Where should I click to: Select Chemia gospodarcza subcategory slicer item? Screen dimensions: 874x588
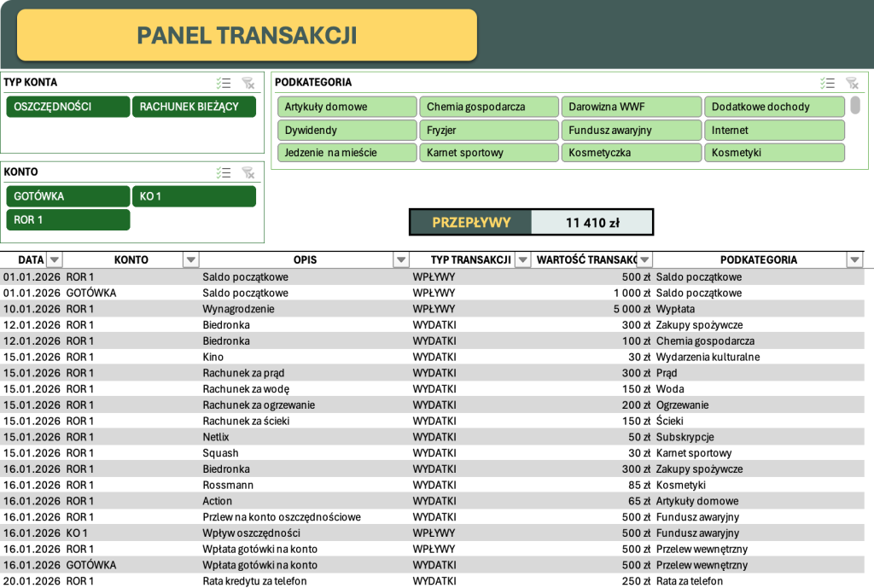[x=489, y=107]
